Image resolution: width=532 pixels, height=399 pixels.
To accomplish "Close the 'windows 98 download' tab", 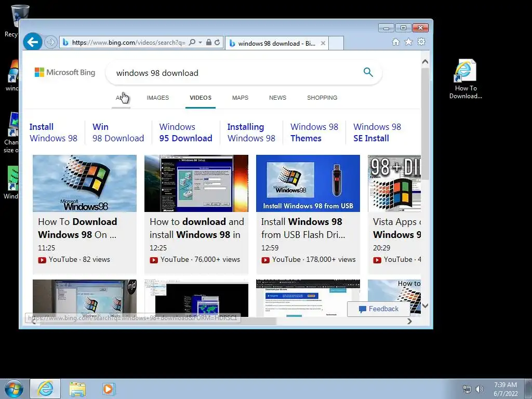I will pos(323,44).
